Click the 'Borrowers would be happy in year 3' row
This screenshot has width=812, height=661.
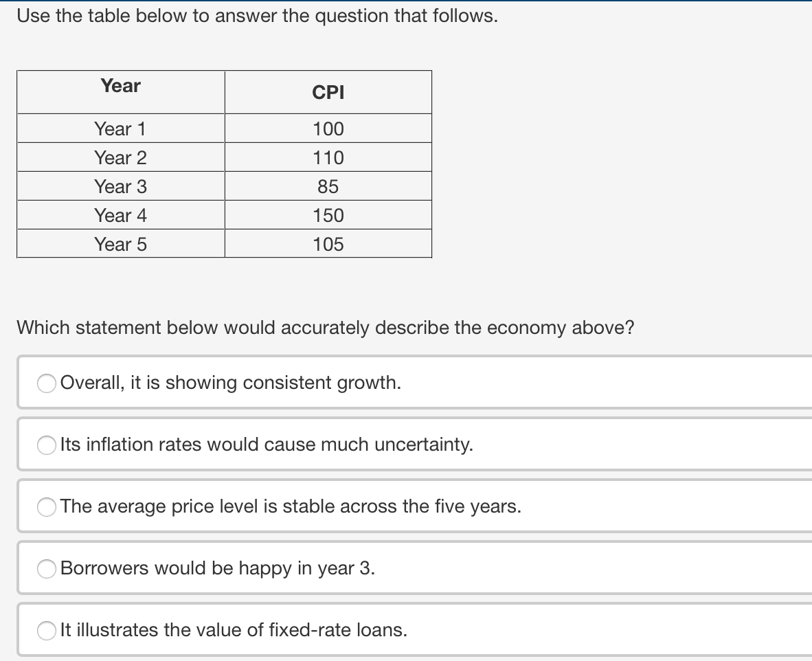pyautogui.click(x=216, y=568)
